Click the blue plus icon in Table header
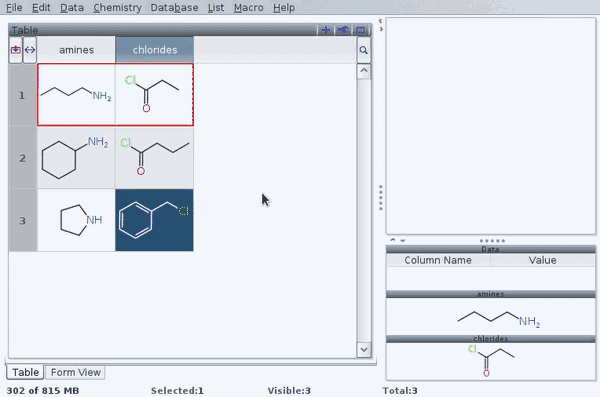Viewport: 600px width, 397px height. coord(326,30)
